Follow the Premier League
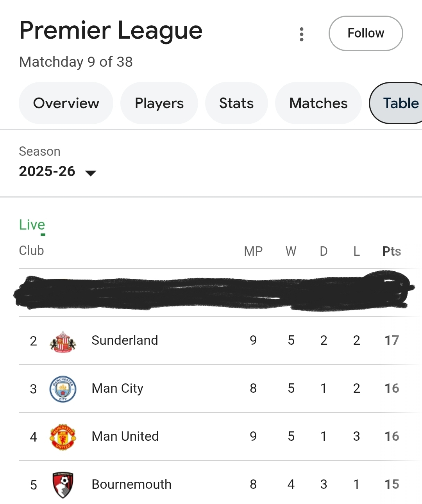 tap(366, 34)
